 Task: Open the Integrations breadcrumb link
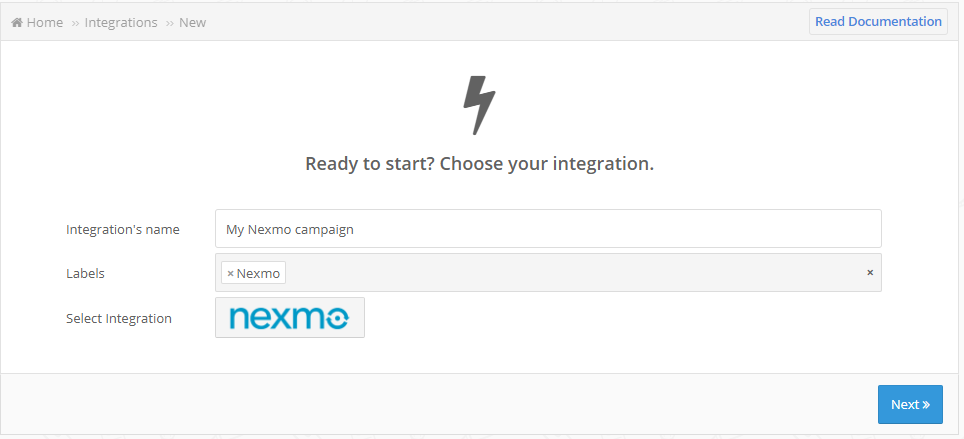point(121,23)
